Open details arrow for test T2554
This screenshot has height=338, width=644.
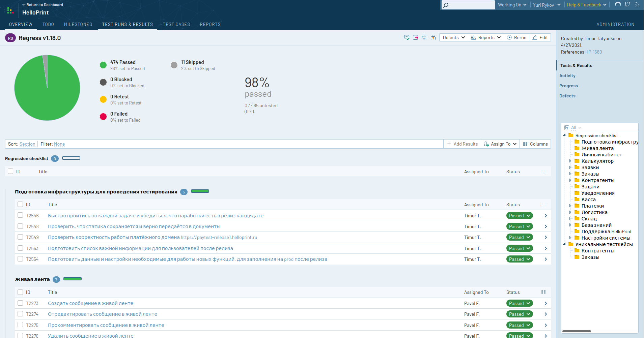point(545,259)
